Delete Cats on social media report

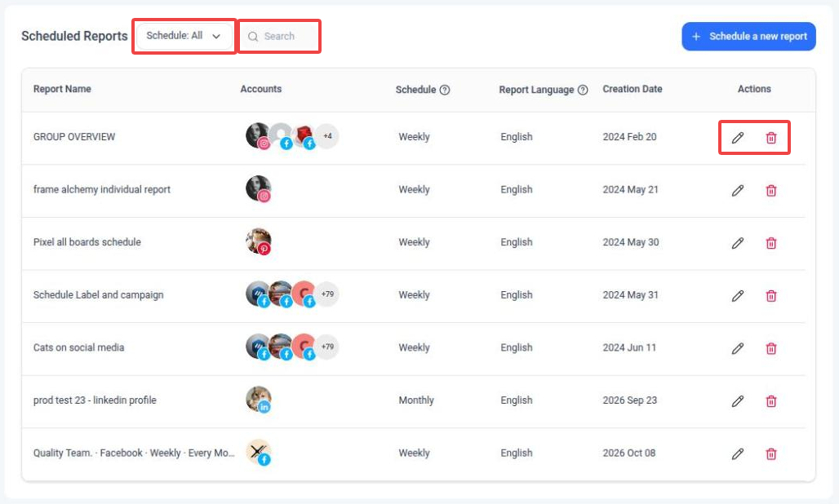(x=771, y=348)
